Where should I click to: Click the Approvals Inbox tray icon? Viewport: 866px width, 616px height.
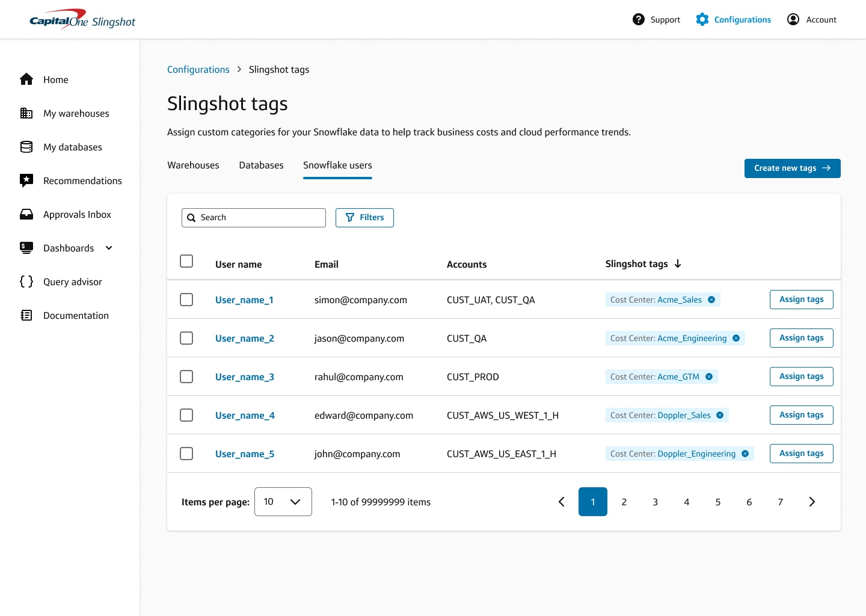(26, 214)
